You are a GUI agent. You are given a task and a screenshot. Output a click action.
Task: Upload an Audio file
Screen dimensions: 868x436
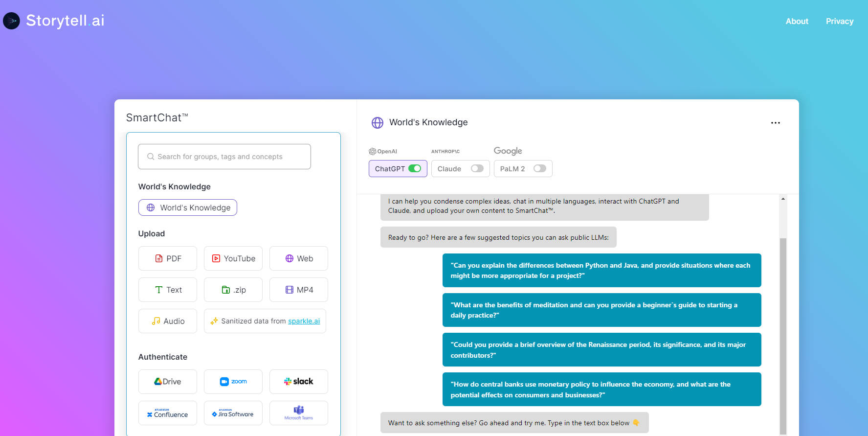[168, 321]
